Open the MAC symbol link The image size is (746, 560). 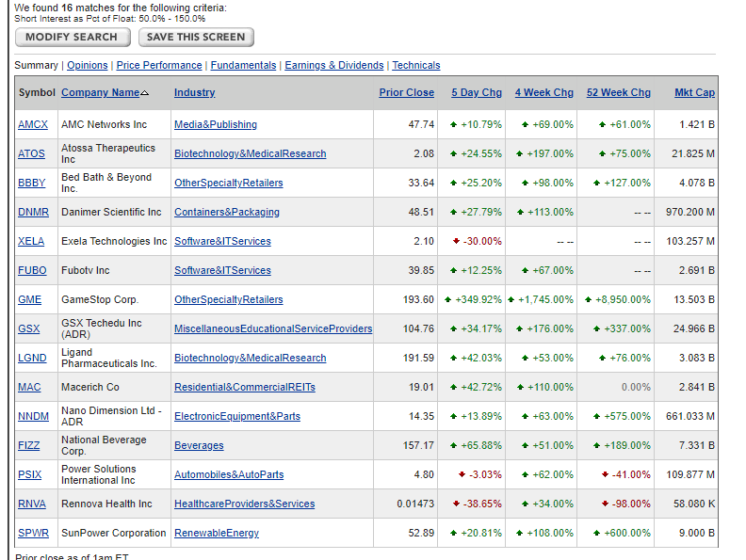coord(29,388)
